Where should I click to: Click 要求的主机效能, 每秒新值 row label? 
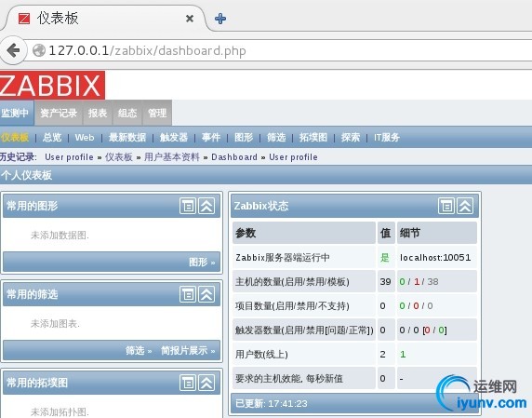(289, 378)
